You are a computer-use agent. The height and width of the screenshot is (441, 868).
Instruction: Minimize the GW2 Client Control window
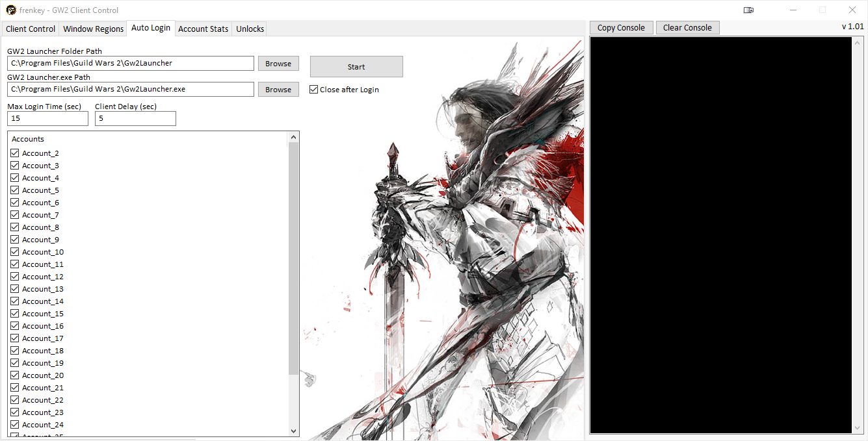tap(793, 10)
